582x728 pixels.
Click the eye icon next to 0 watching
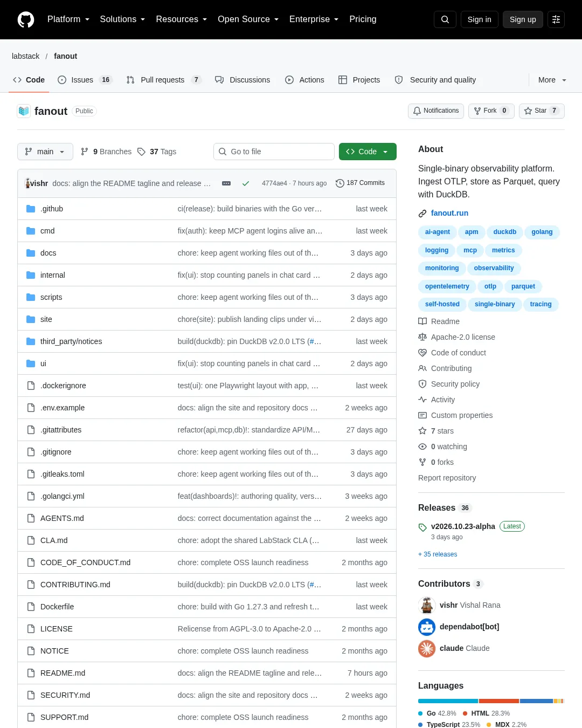click(x=422, y=447)
